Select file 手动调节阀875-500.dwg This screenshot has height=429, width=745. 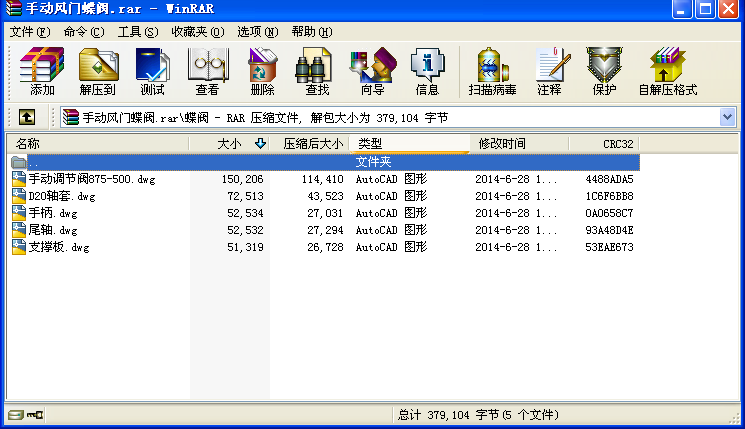91,179
